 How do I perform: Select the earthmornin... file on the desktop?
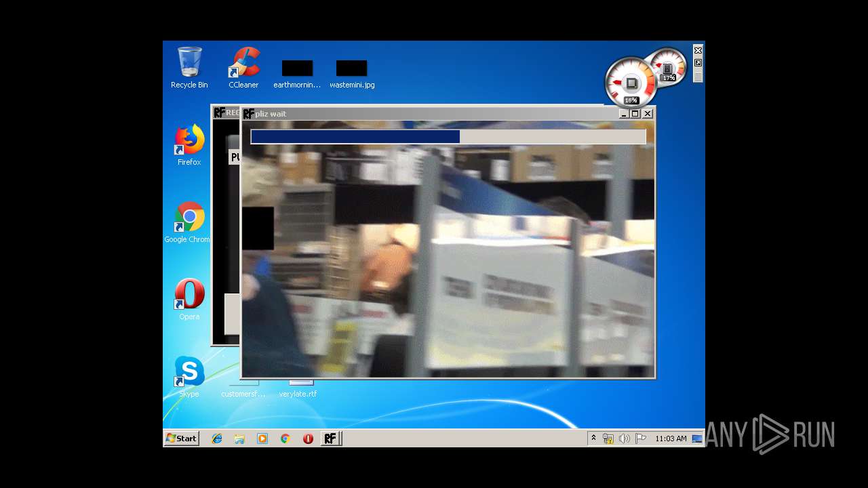pos(297,74)
